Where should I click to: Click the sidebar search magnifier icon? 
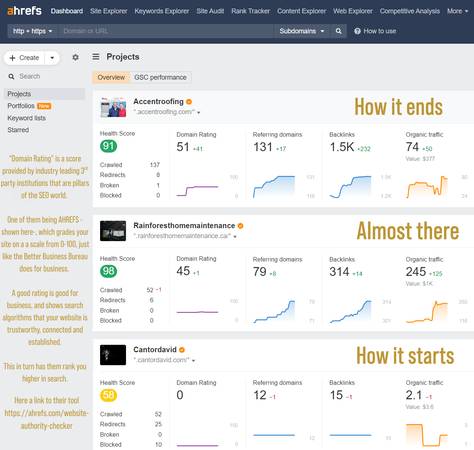[x=11, y=77]
